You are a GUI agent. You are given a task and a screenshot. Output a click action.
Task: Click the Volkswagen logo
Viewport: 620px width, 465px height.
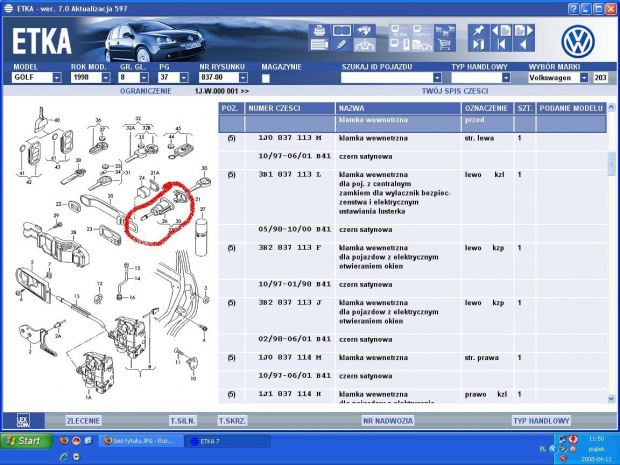[x=578, y=42]
